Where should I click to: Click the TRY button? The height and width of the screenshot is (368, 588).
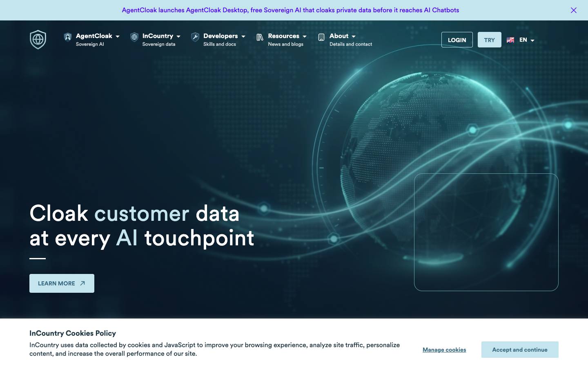[x=490, y=40]
